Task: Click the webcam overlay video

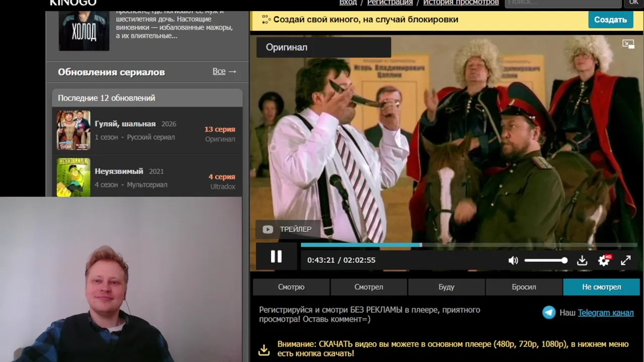Action: (121, 280)
